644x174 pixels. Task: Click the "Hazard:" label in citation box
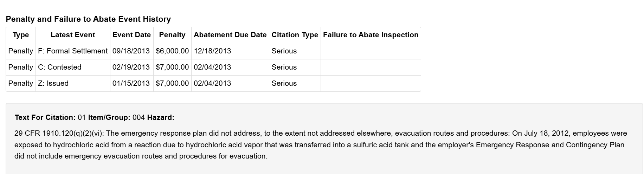point(161,117)
